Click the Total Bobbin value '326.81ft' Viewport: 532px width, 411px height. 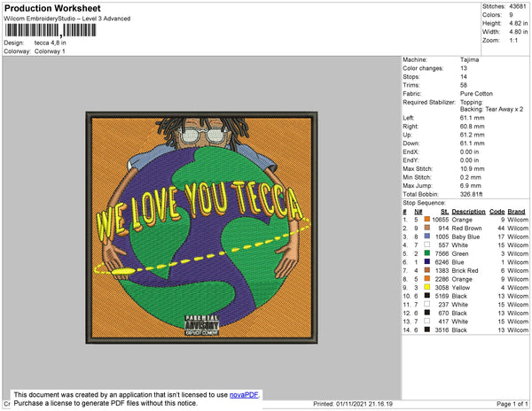[x=472, y=194]
